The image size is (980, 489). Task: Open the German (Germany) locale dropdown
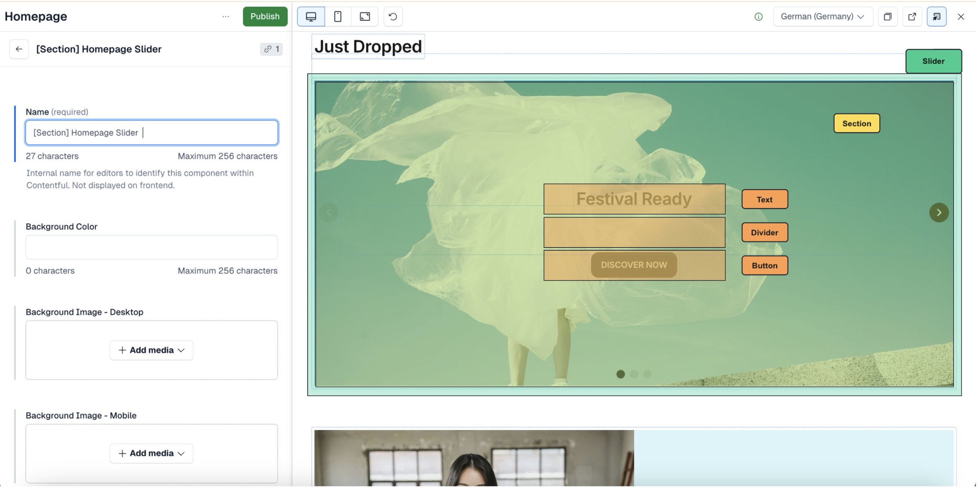(x=822, y=17)
